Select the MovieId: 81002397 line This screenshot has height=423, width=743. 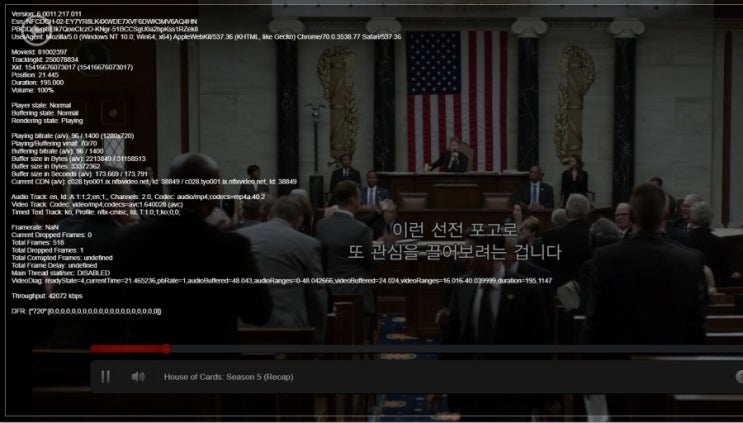click(39, 52)
